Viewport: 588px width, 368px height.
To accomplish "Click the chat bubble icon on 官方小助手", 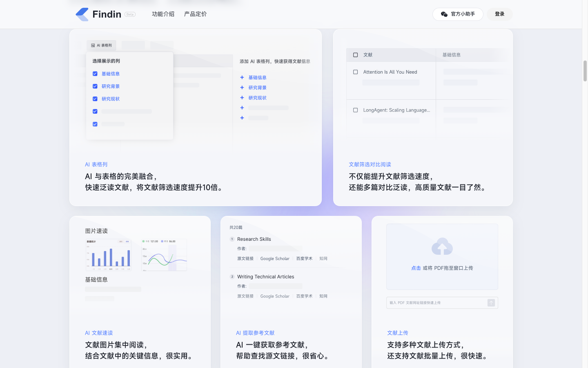I will (x=443, y=14).
